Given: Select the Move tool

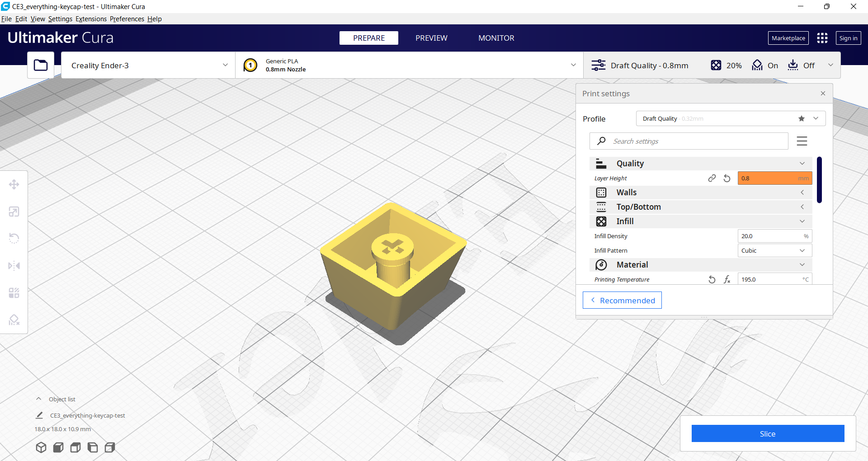Looking at the screenshot, I should pos(14,184).
